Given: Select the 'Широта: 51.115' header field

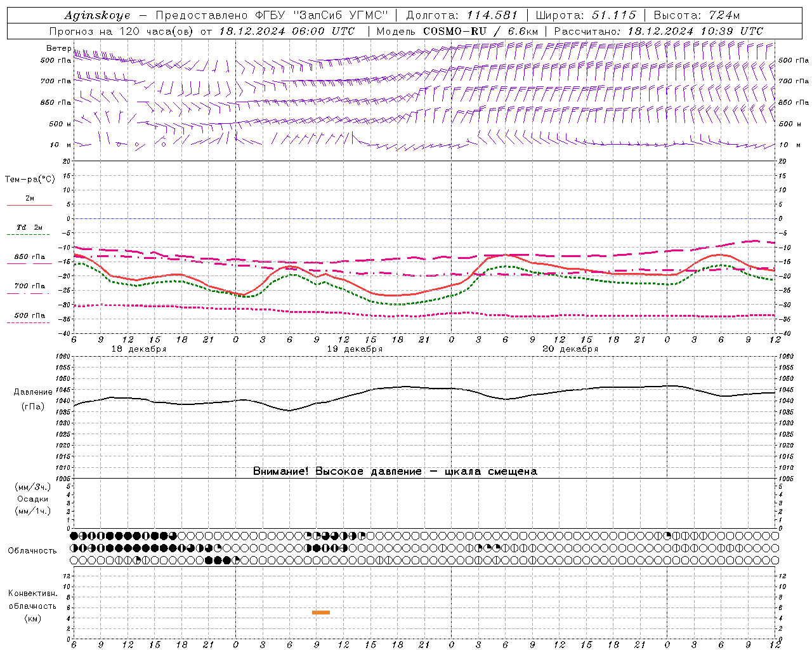Looking at the screenshot, I should [x=586, y=15].
